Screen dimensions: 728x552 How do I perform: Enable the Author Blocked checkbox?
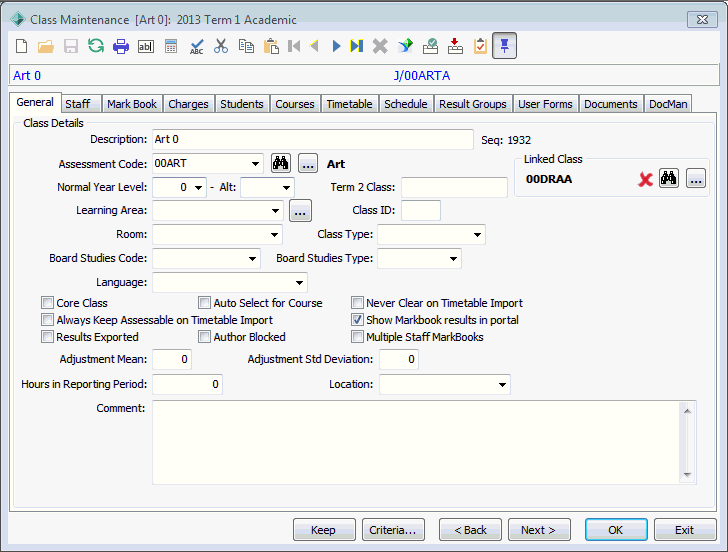(204, 337)
